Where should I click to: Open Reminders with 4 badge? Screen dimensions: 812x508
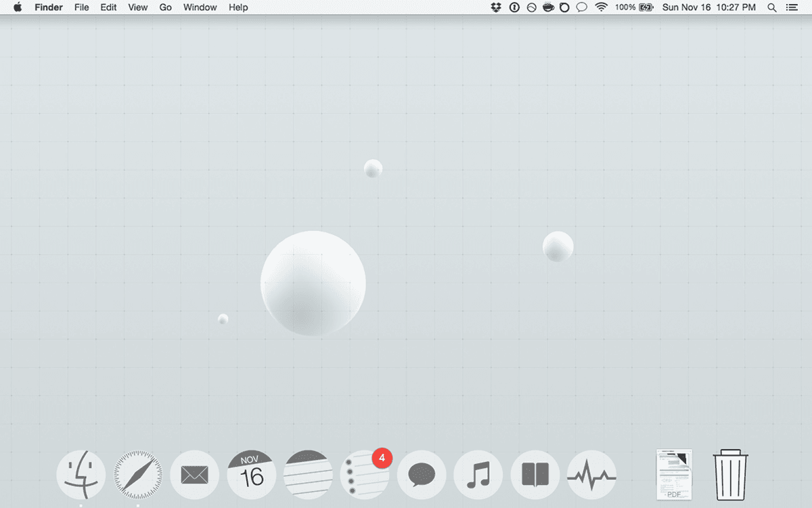pyautogui.click(x=365, y=475)
